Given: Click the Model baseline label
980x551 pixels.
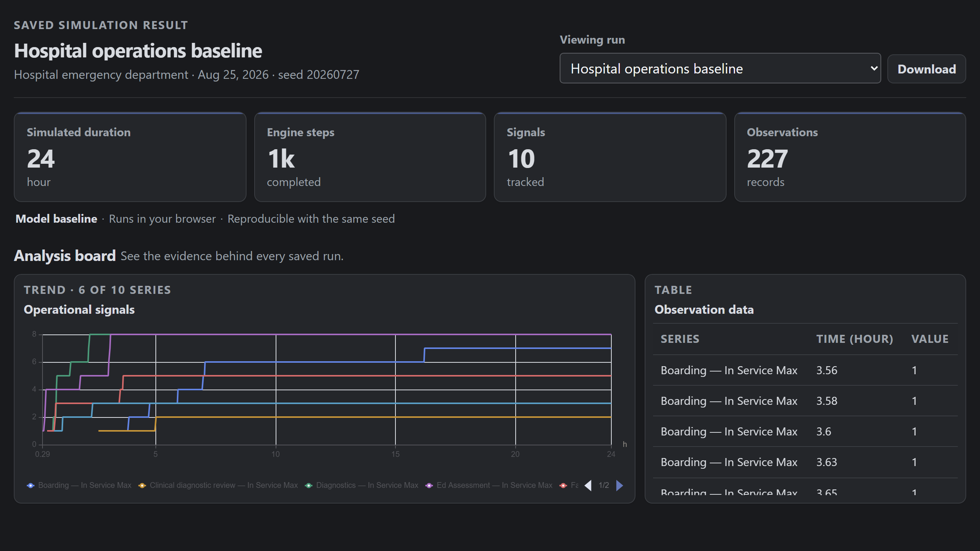Looking at the screenshot, I should click(x=56, y=219).
